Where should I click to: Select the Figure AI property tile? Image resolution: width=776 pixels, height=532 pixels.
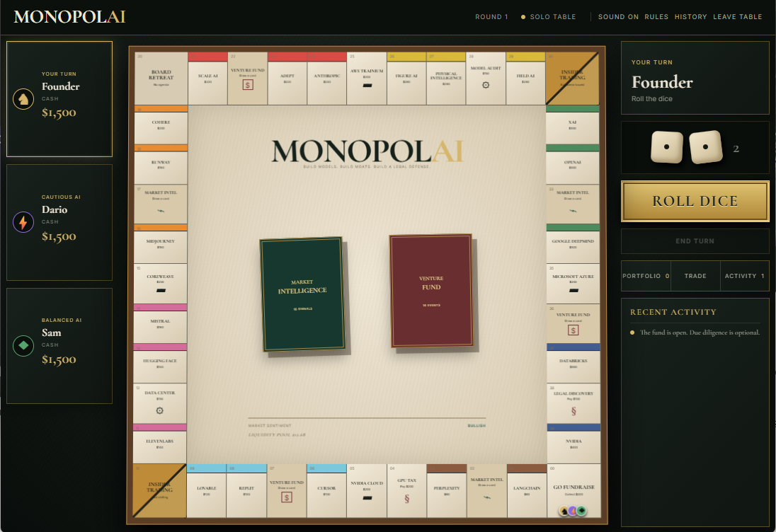pos(406,78)
